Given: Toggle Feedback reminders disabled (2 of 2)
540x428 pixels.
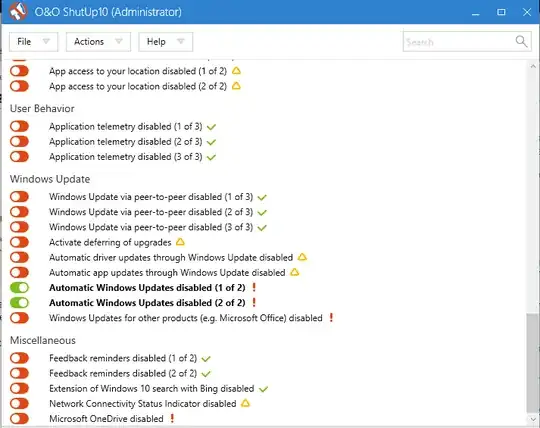Looking at the screenshot, I should pos(19,373).
